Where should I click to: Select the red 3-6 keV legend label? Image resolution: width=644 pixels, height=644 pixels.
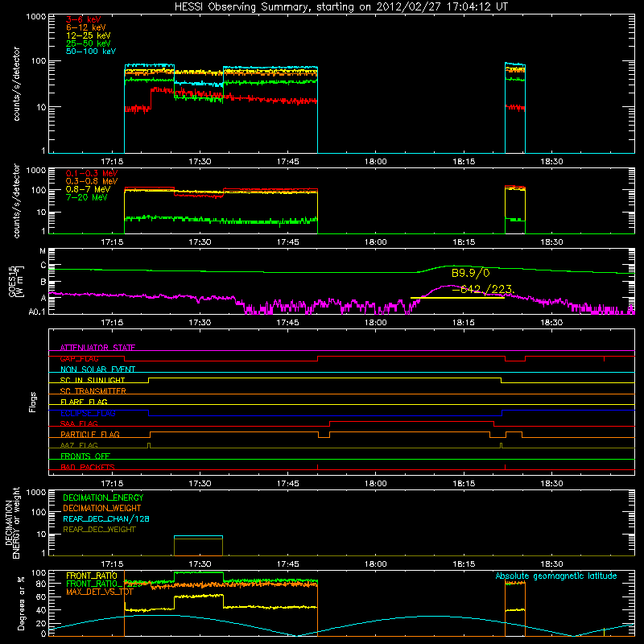click(84, 19)
